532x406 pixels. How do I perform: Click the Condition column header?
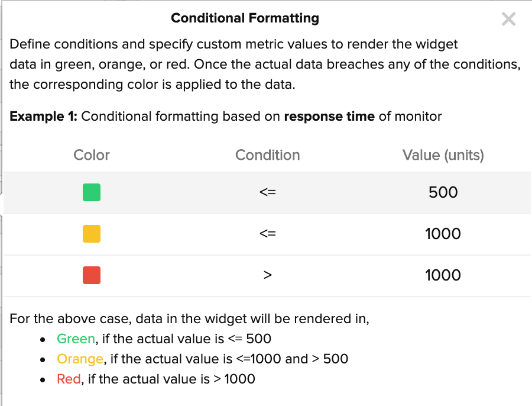click(267, 155)
